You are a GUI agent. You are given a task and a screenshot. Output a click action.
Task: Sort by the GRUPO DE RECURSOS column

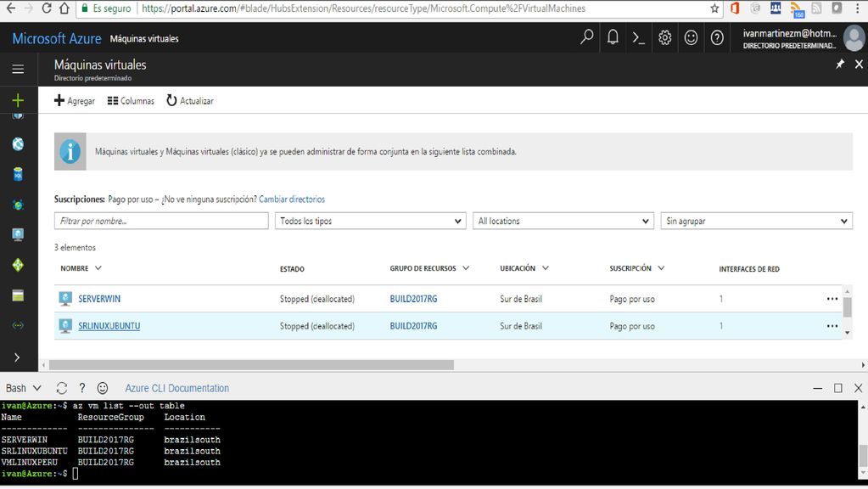tap(429, 268)
